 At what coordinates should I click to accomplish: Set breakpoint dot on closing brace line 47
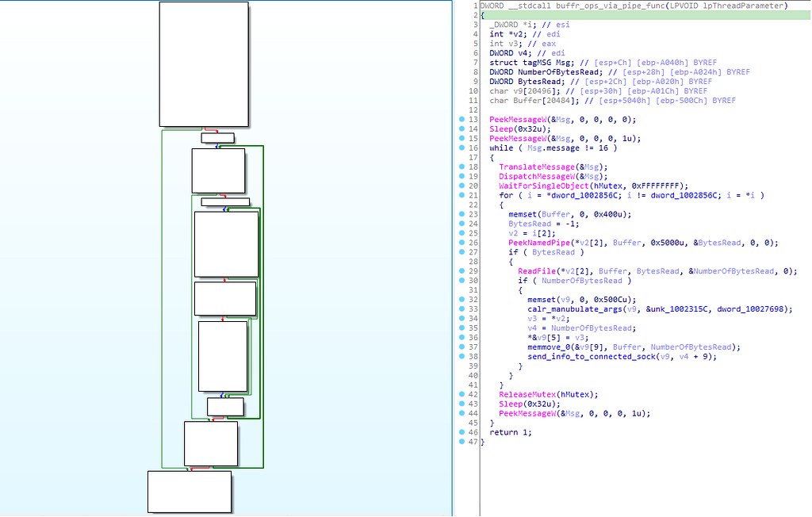tap(462, 442)
